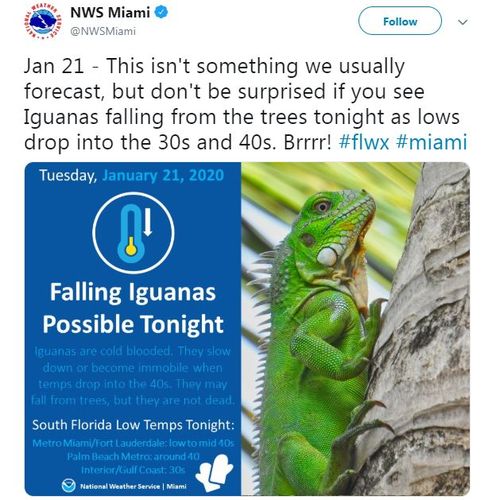Open the green iguana photo

pyautogui.click(x=355, y=329)
